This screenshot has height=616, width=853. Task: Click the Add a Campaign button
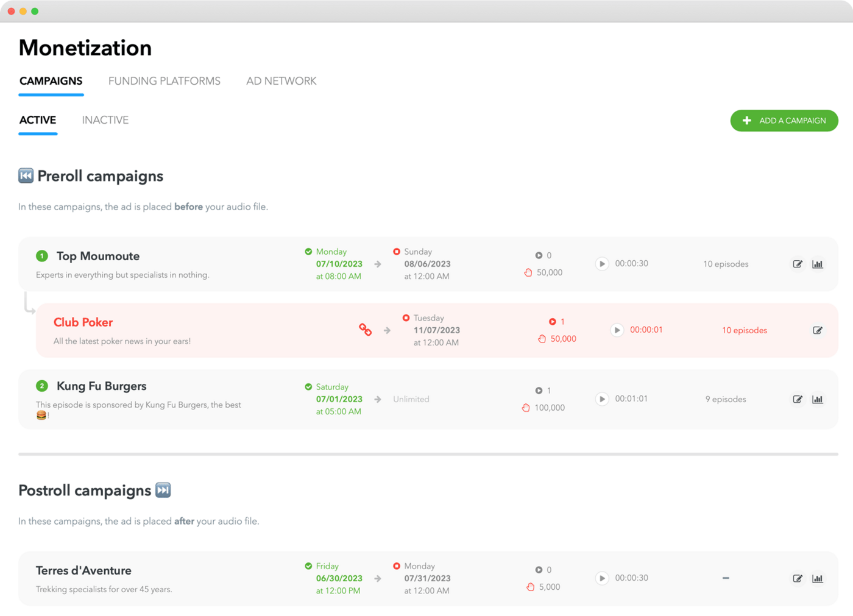(784, 121)
